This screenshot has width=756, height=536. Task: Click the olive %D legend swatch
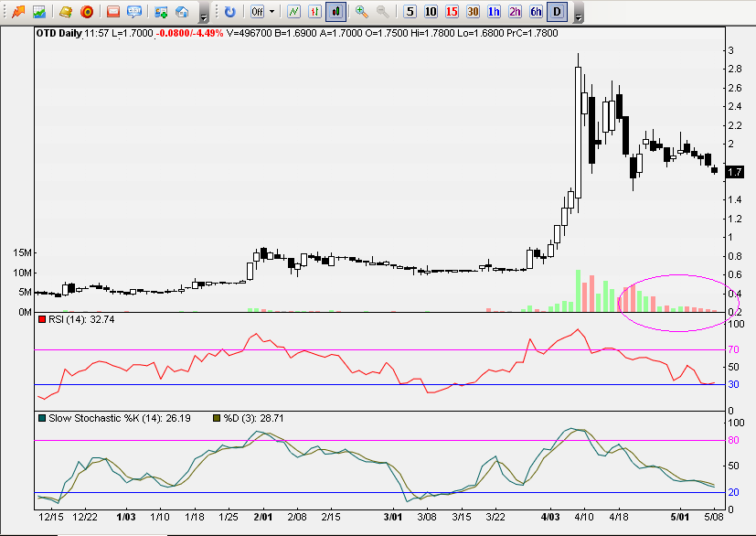(x=217, y=418)
